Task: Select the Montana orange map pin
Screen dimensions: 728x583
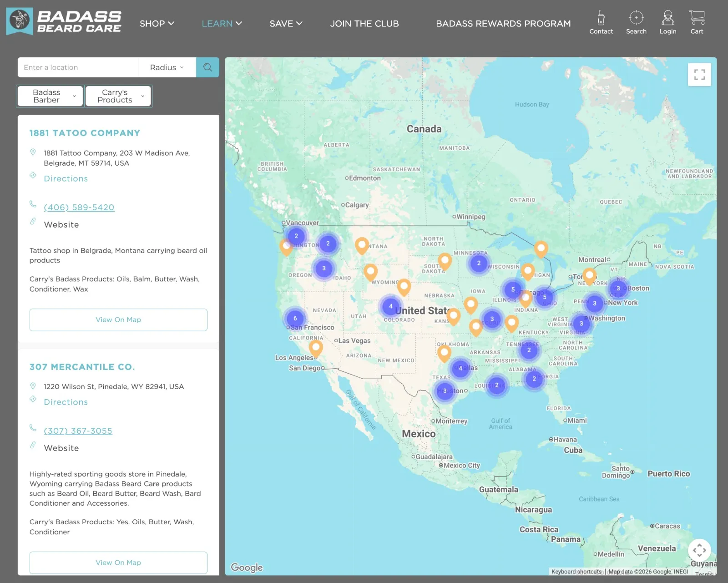Action: pos(362,246)
